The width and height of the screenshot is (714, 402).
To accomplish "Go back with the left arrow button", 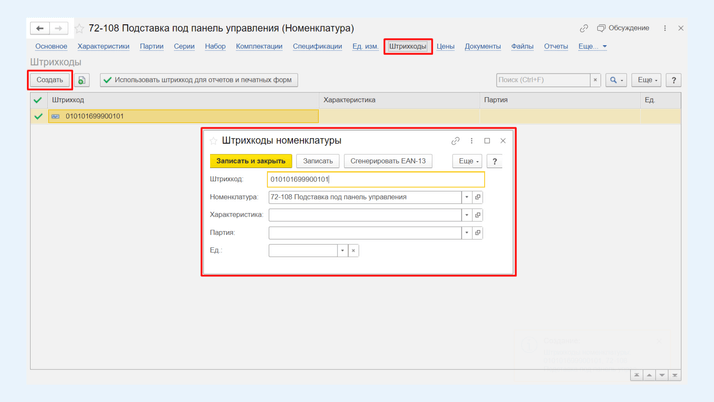I will (40, 28).
